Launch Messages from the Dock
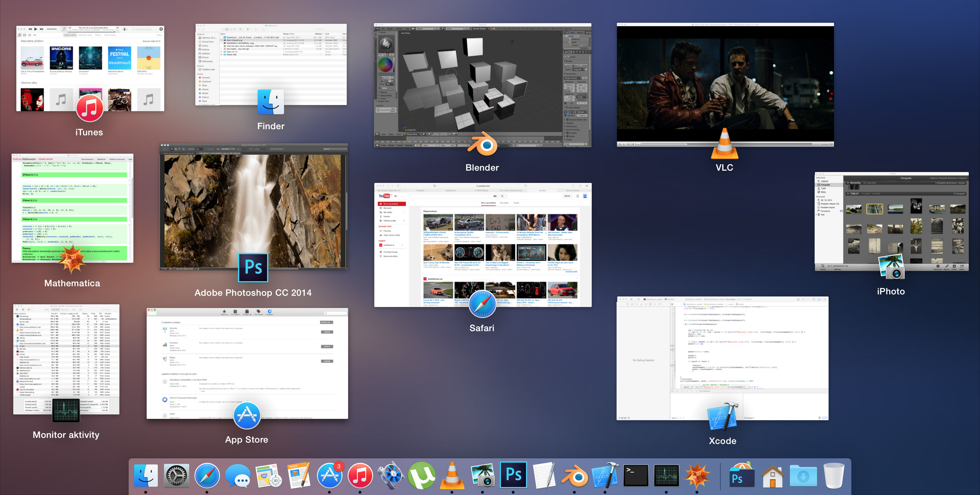 pos(238,475)
